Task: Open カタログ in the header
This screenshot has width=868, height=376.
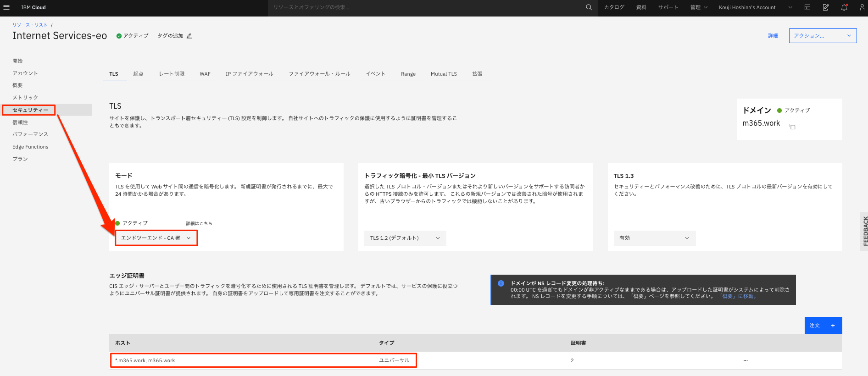Action: pos(614,7)
